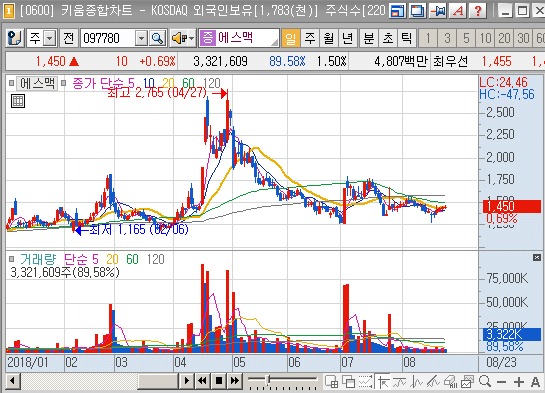Zoom out the chart with minus icon
The height and width of the screenshot is (393, 545).
[x=502, y=382]
